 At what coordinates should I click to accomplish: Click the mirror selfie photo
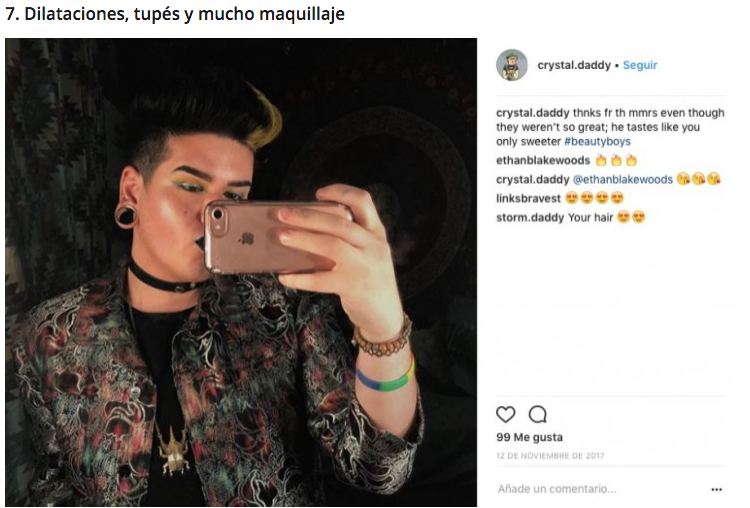[241, 272]
